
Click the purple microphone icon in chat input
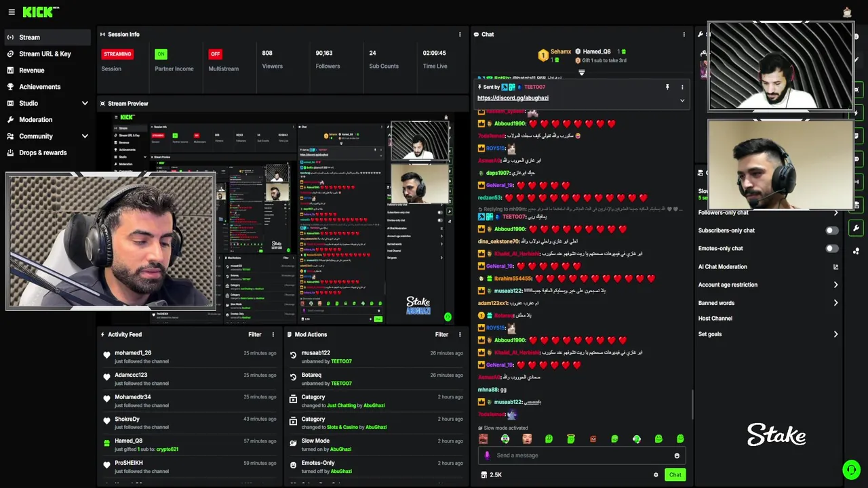point(488,455)
